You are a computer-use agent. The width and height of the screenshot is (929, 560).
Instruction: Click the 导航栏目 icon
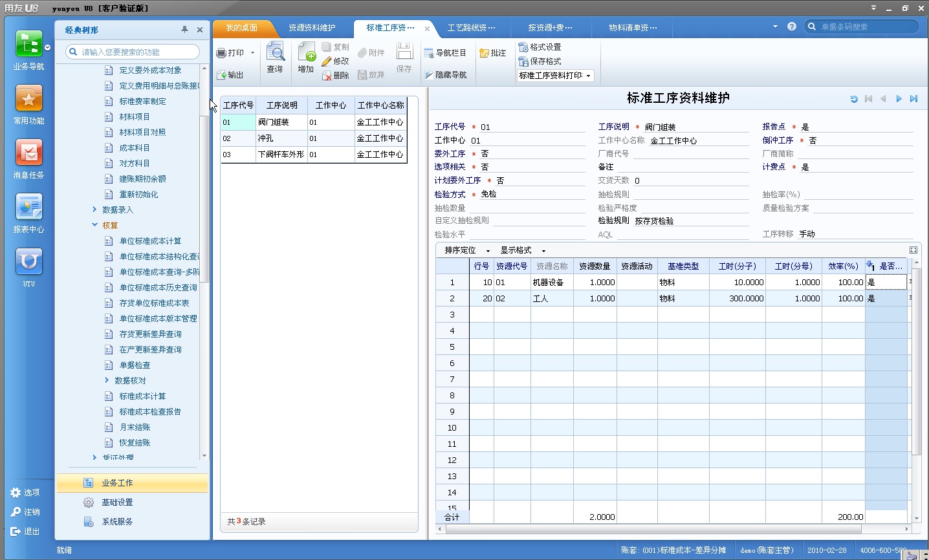(x=429, y=53)
